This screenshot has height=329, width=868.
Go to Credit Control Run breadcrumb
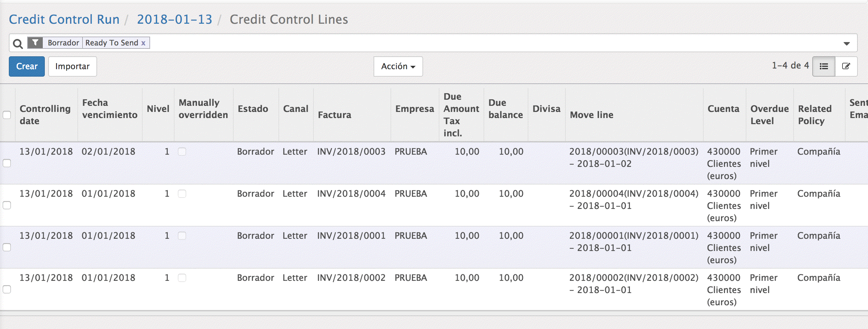64,20
